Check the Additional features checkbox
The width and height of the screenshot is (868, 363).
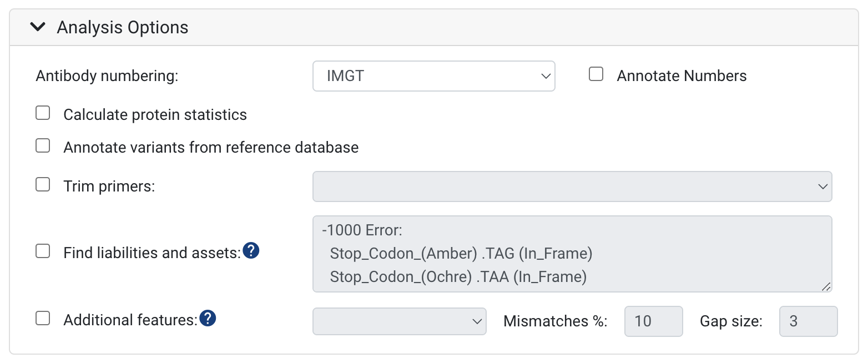click(43, 319)
